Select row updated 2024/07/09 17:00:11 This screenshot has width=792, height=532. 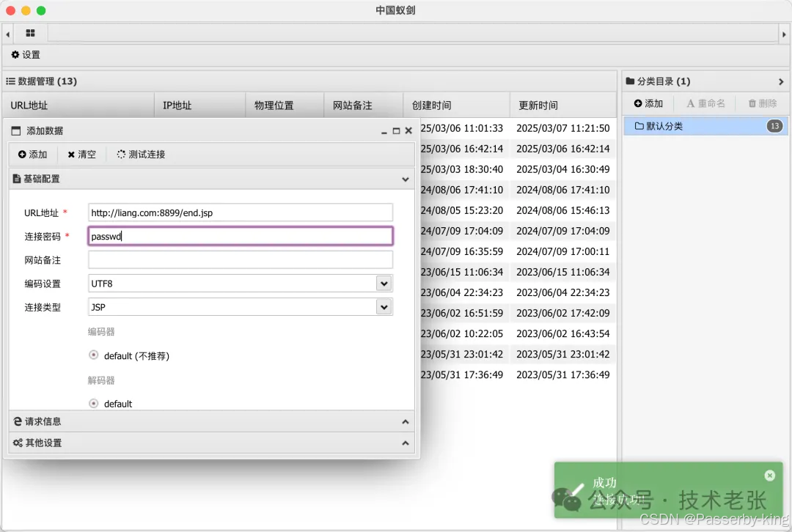(x=562, y=251)
